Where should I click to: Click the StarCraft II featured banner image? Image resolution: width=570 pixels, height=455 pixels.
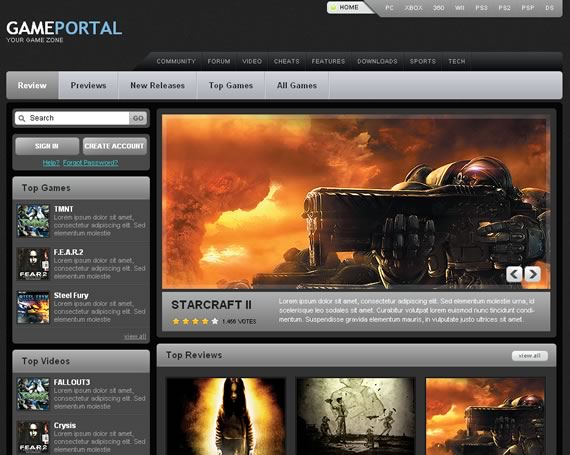point(356,202)
